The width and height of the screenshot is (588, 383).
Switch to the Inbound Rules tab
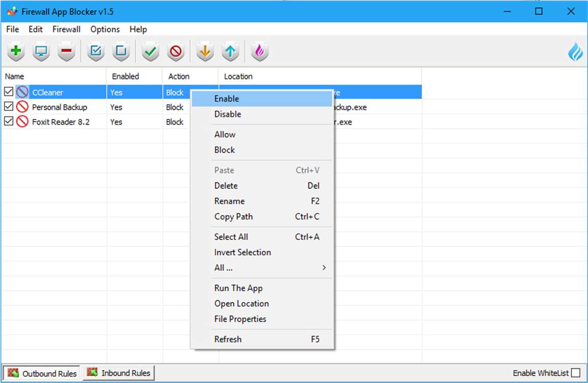coord(118,373)
